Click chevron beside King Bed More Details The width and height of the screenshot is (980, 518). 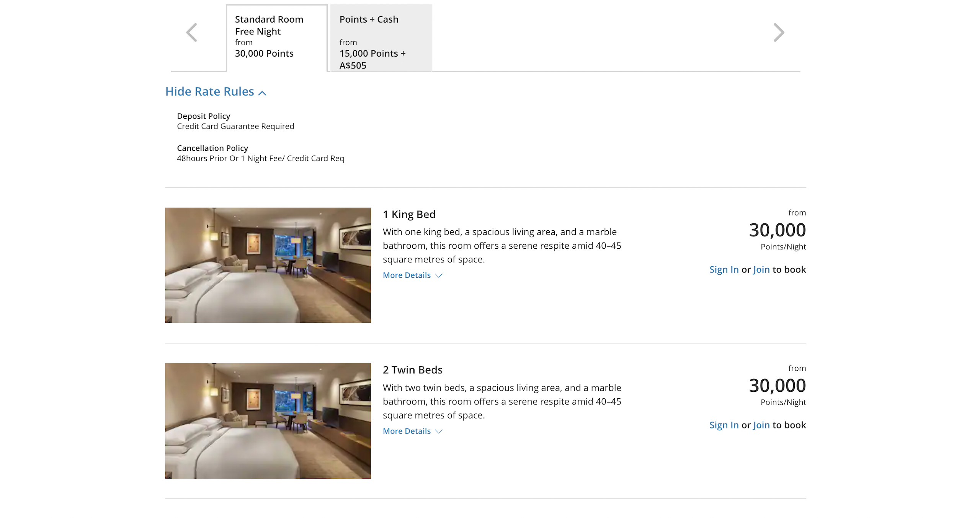pyautogui.click(x=439, y=275)
